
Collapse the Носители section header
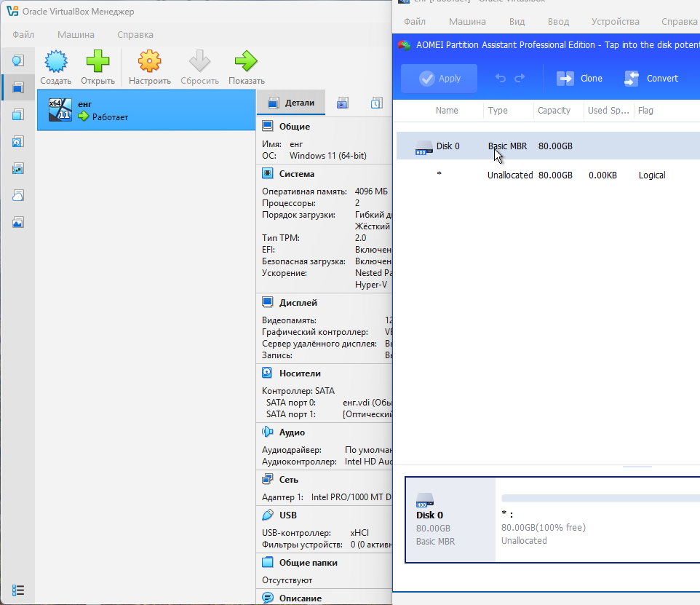[299, 373]
